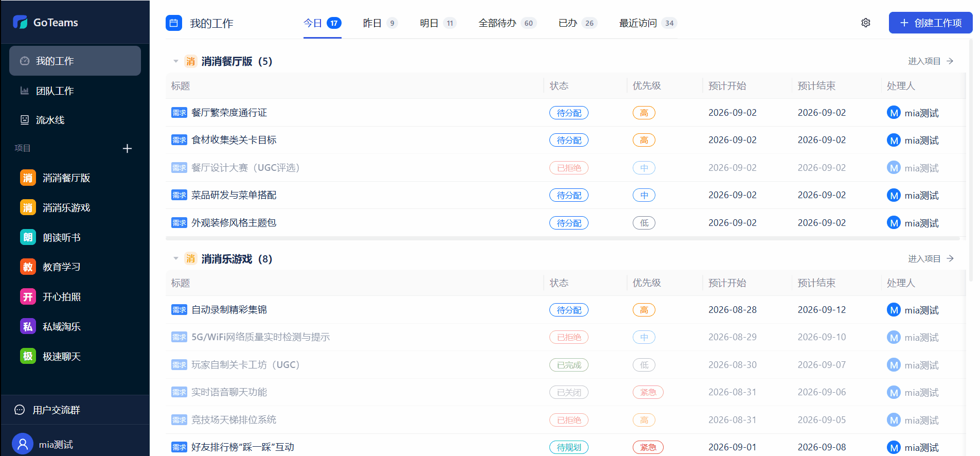The image size is (980, 456).
Task: Open the 私域淘乐 project
Action: [75, 326]
